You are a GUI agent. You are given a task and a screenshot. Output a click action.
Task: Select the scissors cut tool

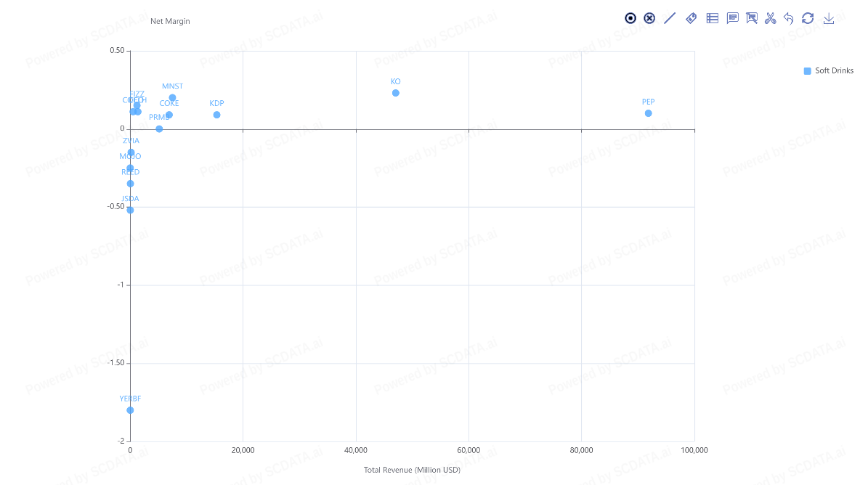click(x=770, y=18)
